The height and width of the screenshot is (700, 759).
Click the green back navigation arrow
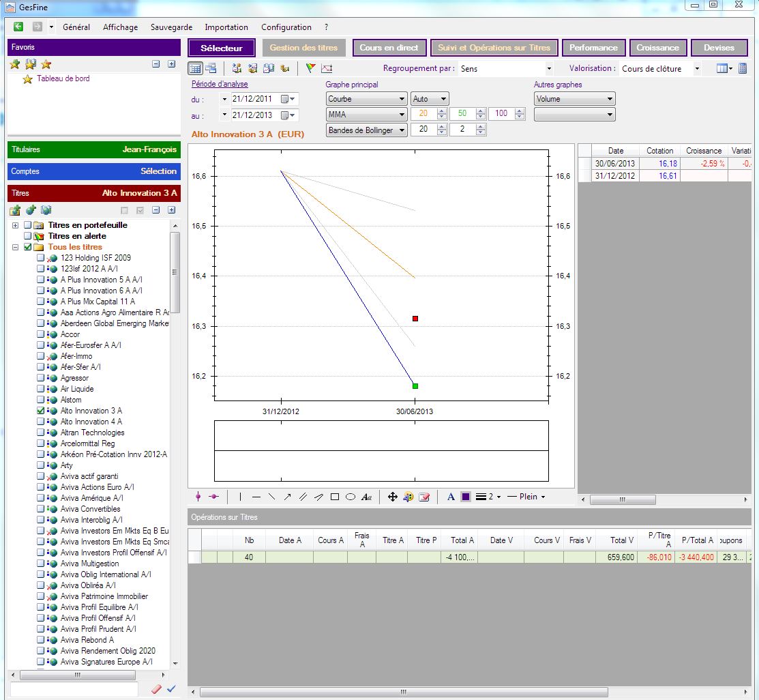coord(18,27)
